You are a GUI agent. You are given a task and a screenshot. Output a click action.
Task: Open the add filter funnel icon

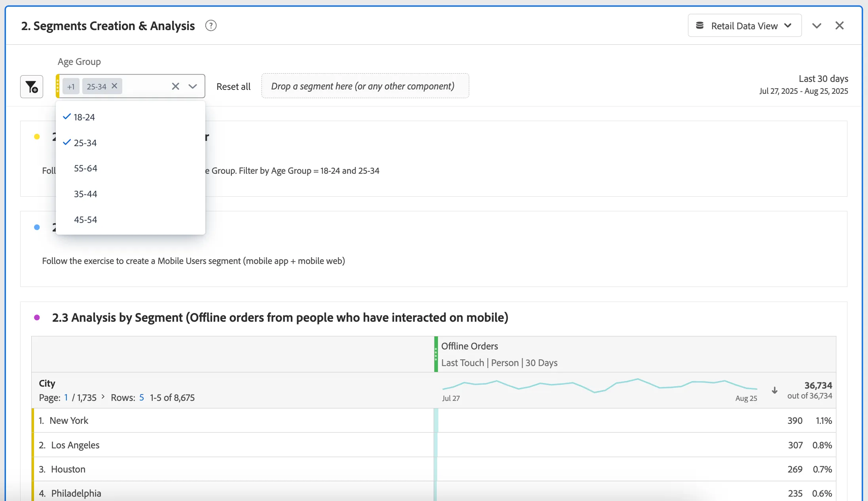pyautogui.click(x=32, y=87)
